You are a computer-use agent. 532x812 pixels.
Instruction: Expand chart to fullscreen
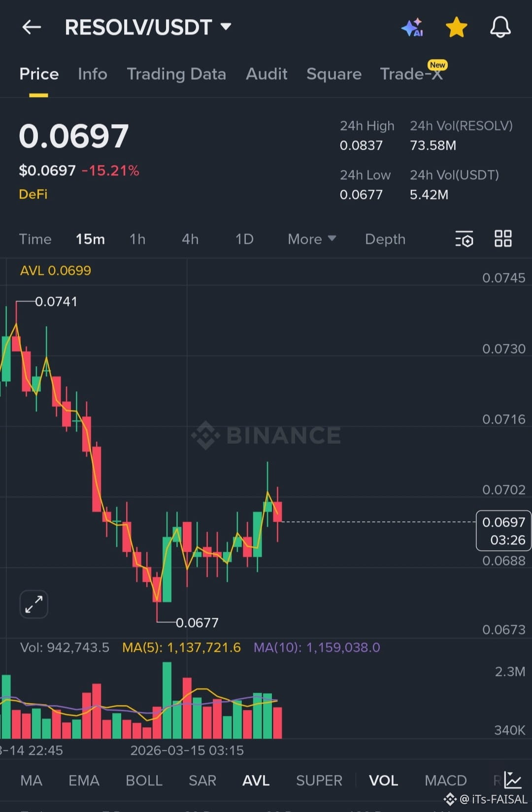(33, 604)
